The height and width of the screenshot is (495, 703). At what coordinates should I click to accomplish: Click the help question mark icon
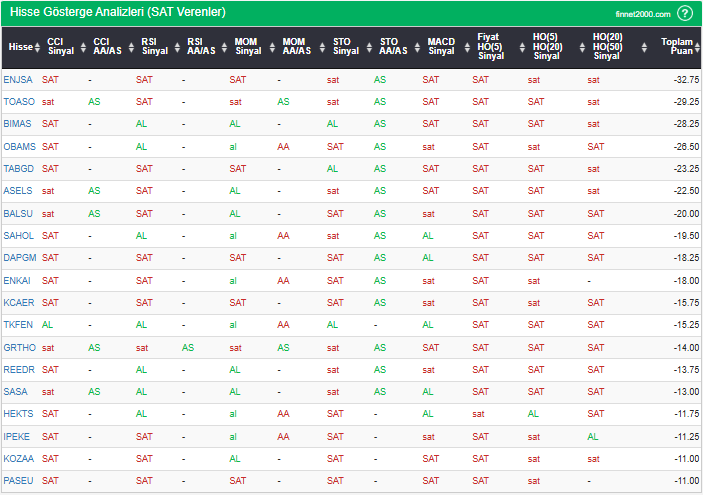tap(685, 13)
